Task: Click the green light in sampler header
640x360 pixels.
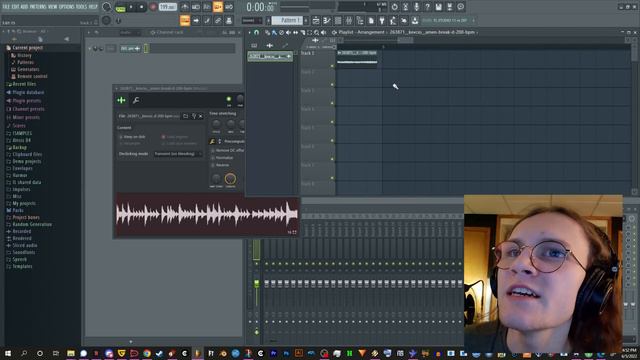Action: 229,99
